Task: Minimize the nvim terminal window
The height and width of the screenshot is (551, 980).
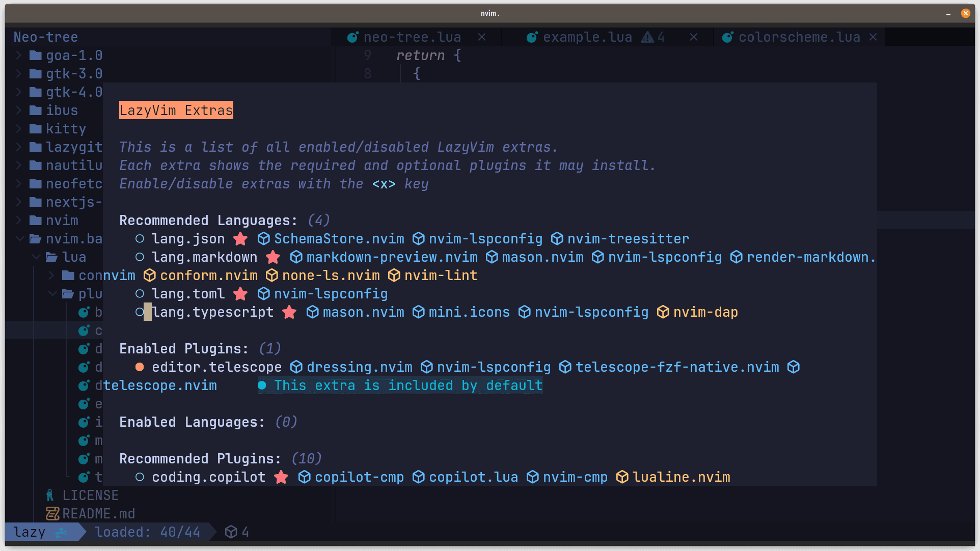Action: tap(948, 14)
